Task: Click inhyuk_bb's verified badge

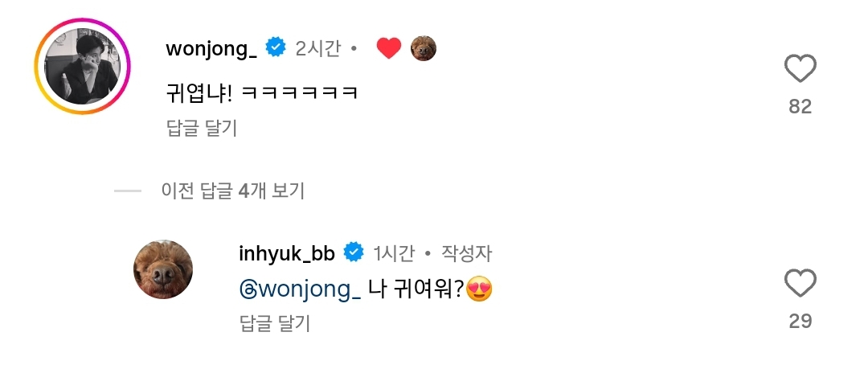Action: click(x=354, y=253)
